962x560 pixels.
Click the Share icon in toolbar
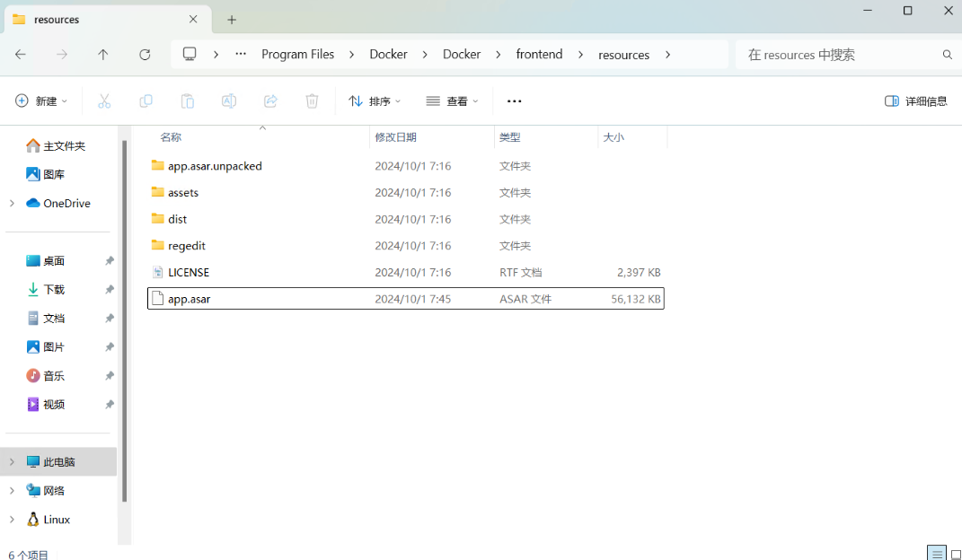coord(270,101)
